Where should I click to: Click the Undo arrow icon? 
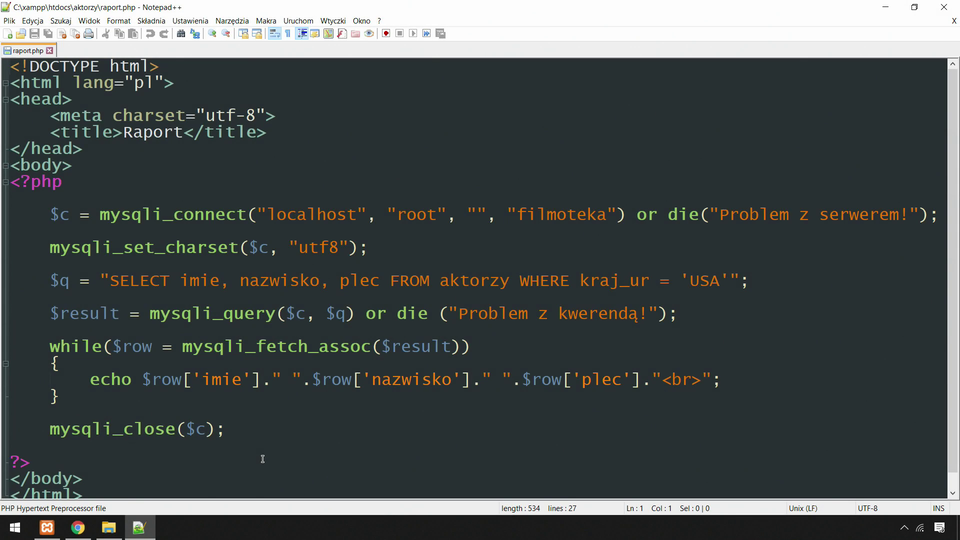click(150, 34)
